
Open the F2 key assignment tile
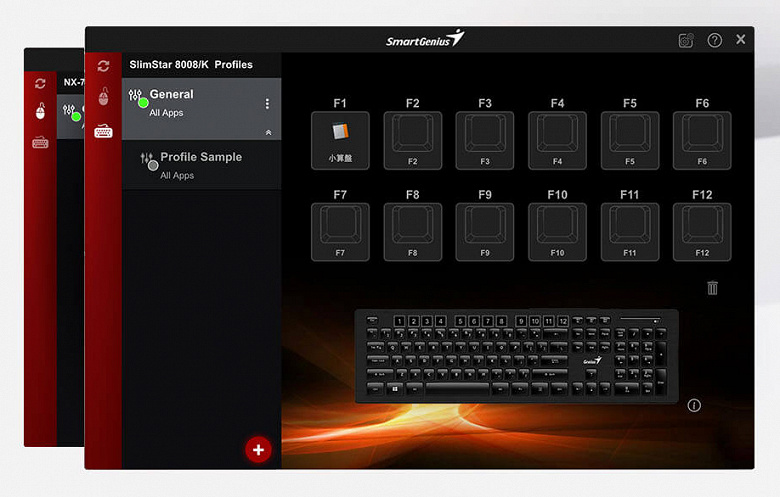pyautogui.click(x=413, y=140)
